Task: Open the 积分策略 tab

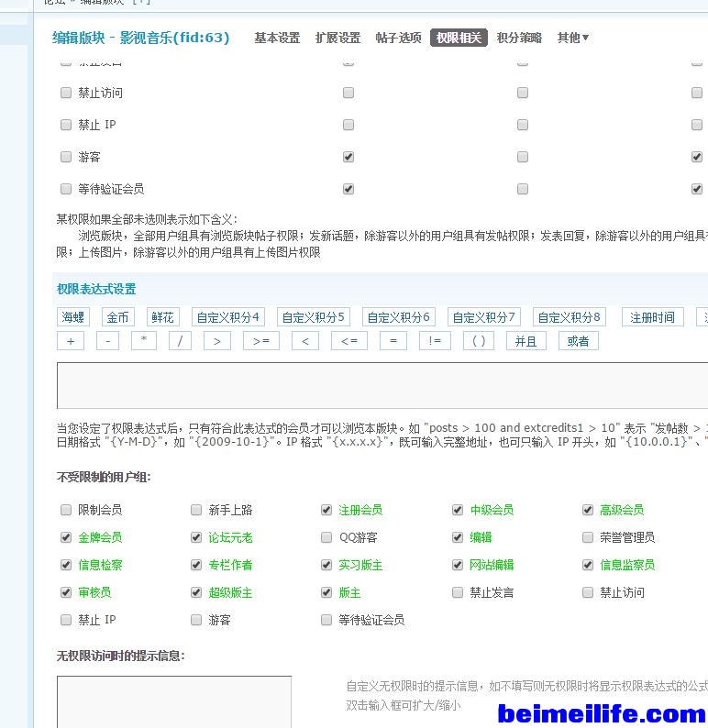Action: point(519,38)
